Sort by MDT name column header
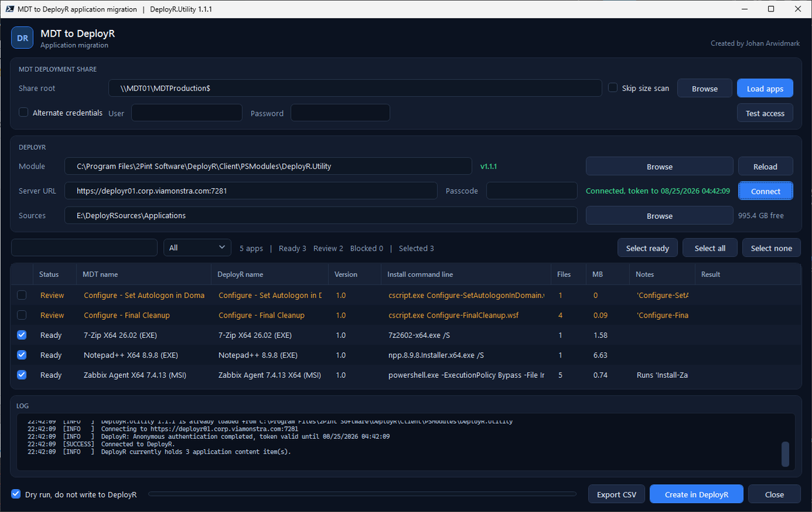The height and width of the screenshot is (512, 812). click(142, 274)
